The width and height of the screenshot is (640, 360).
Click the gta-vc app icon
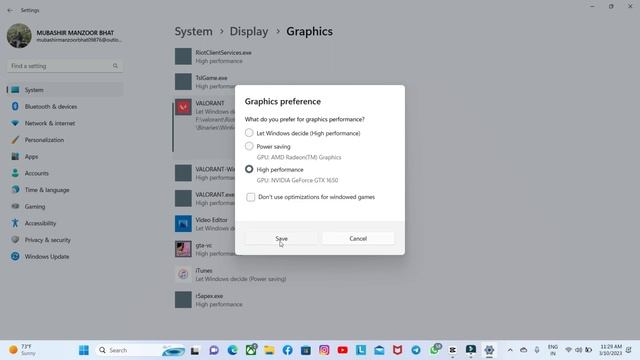(183, 249)
